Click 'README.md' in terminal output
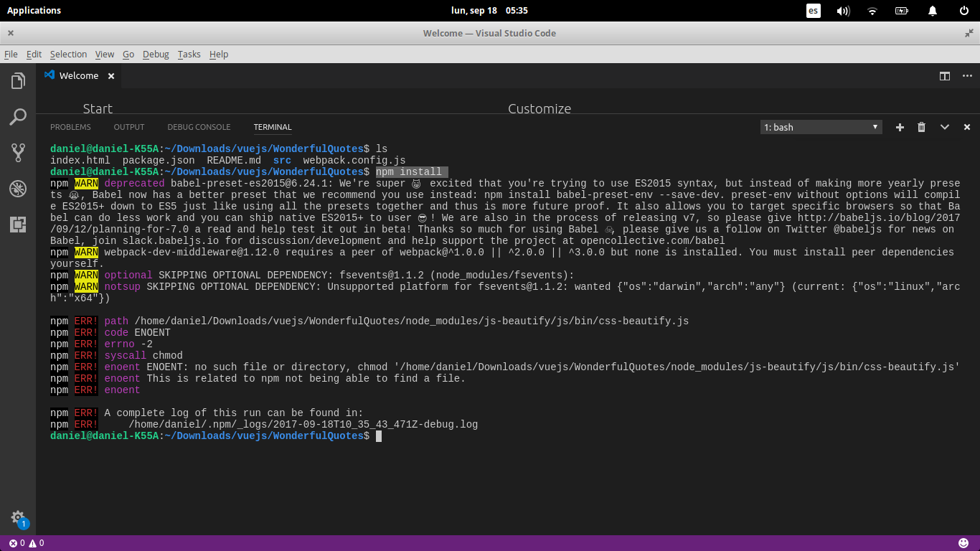This screenshot has width=980, height=551. point(234,161)
